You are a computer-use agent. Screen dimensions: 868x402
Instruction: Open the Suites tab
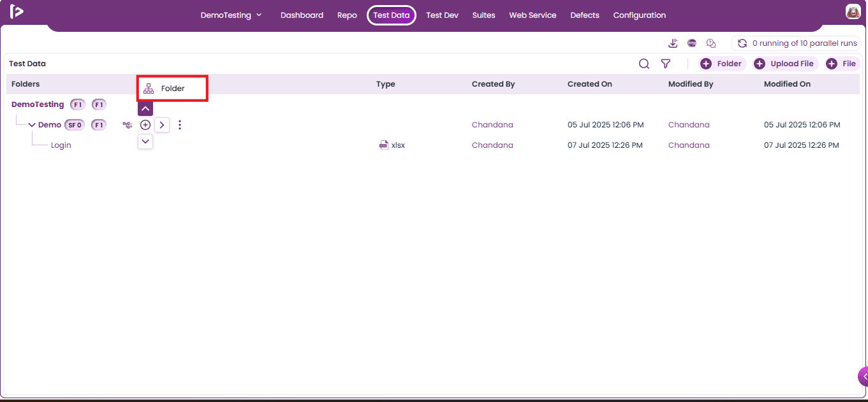coord(483,15)
